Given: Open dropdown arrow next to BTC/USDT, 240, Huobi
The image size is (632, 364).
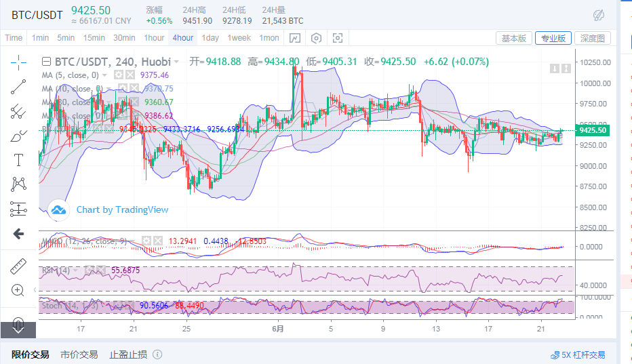Looking at the screenshot, I should [x=176, y=62].
